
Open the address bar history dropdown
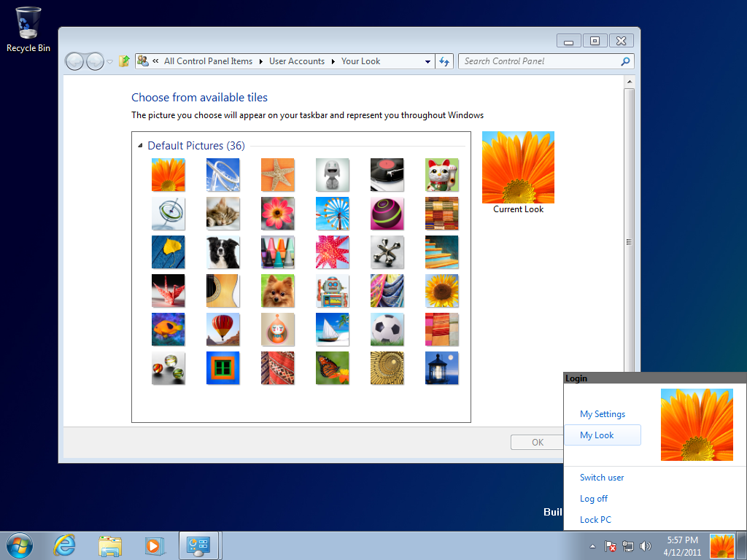(x=428, y=62)
